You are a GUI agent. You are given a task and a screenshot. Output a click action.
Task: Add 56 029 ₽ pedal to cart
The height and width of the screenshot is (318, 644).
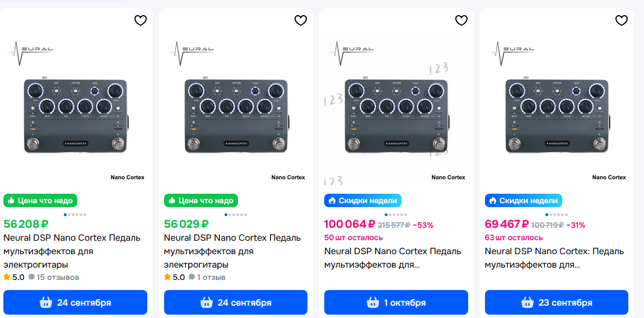coord(236,302)
